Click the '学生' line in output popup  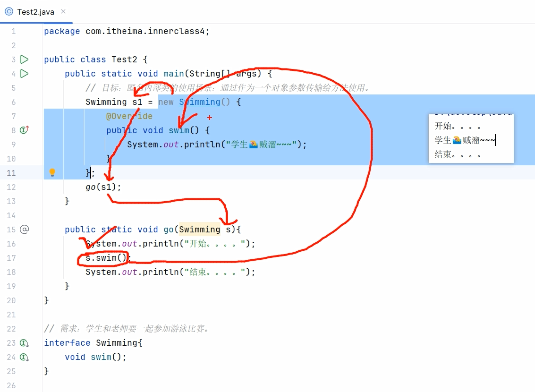[x=465, y=140]
